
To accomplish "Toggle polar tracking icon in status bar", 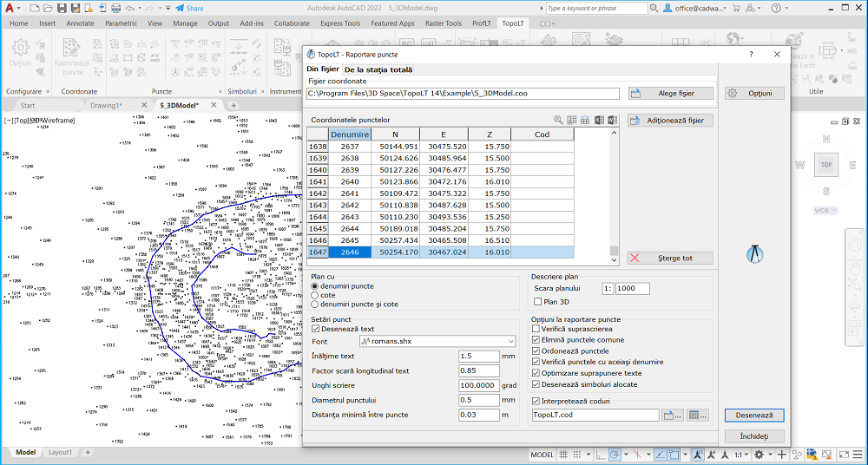I will [x=615, y=455].
